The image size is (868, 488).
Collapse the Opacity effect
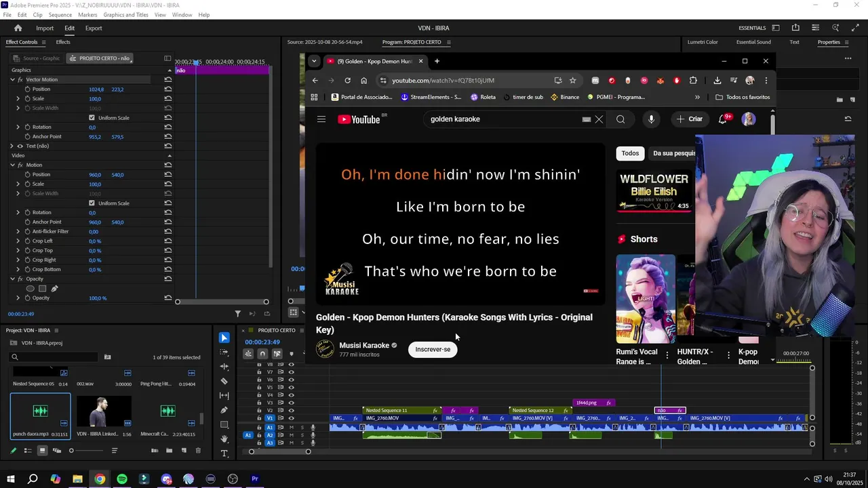point(12,279)
